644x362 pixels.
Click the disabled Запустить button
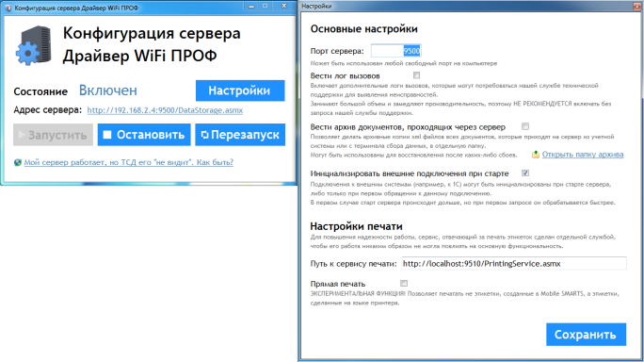click(53, 135)
